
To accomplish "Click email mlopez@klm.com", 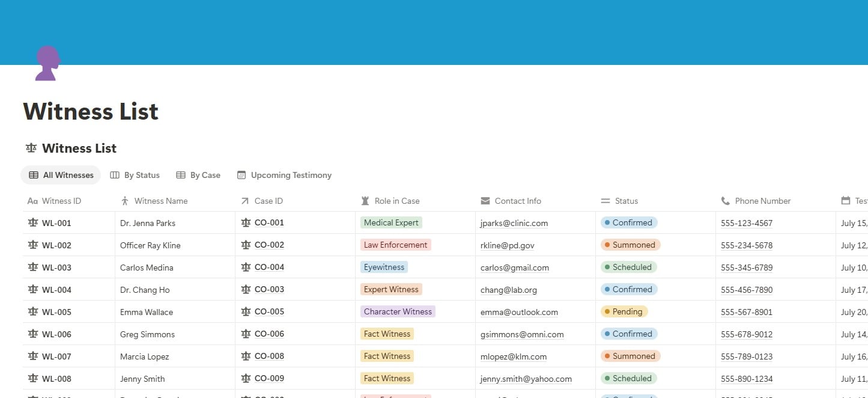I will tap(514, 357).
